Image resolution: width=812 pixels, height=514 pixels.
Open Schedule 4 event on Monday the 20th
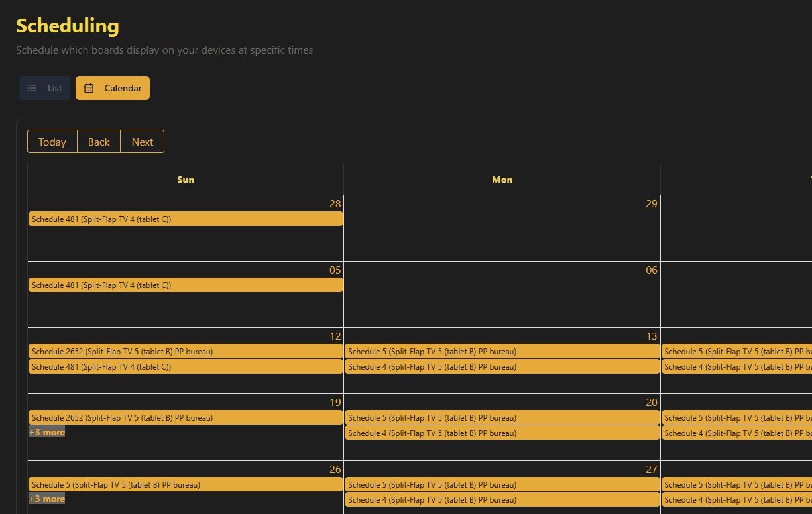(502, 433)
